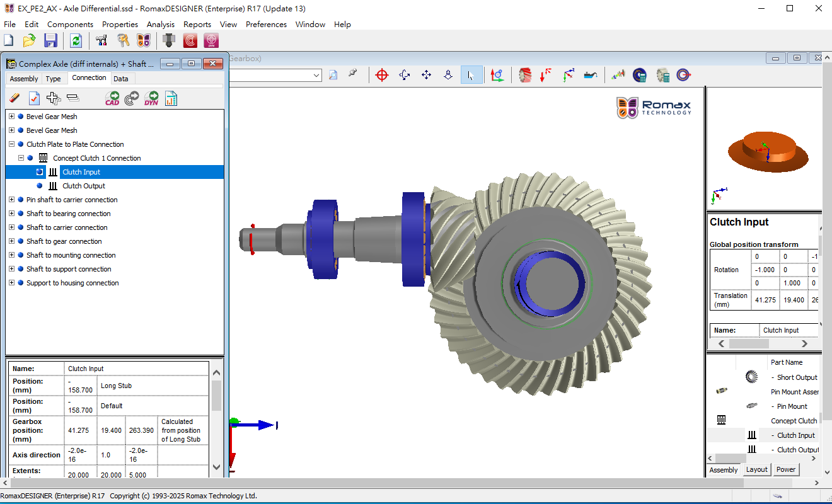Switch to the Data tab
The width and height of the screenshot is (832, 504).
click(121, 79)
